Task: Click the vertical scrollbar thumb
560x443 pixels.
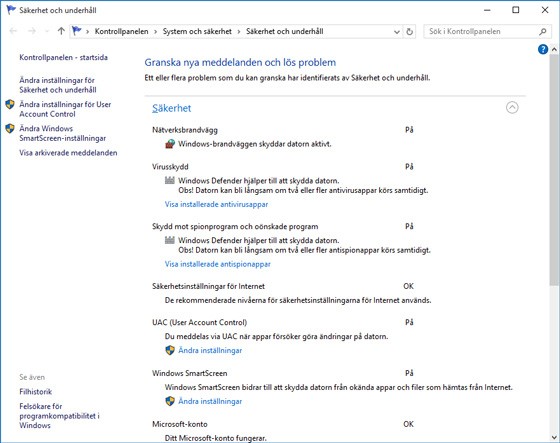Action: [554, 170]
